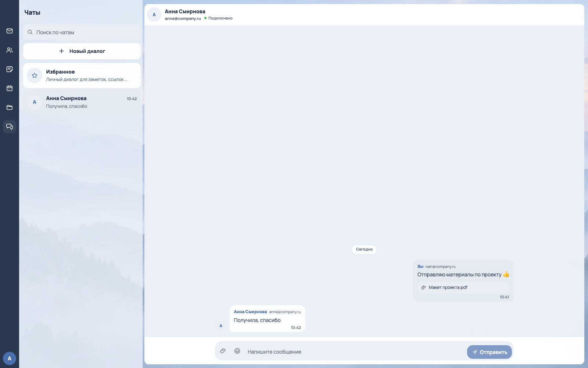Viewport: 588px width, 368px height.
Task: Click Личный диалог для заметок description
Action: 87,79
